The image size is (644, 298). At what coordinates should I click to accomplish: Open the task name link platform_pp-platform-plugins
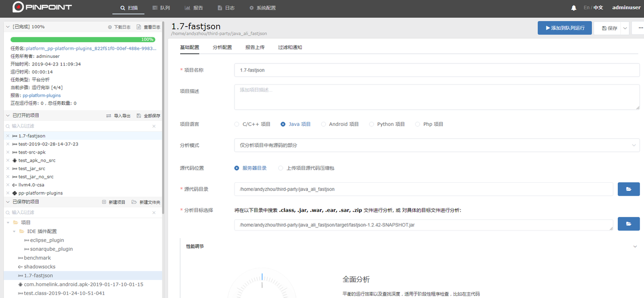pos(91,49)
